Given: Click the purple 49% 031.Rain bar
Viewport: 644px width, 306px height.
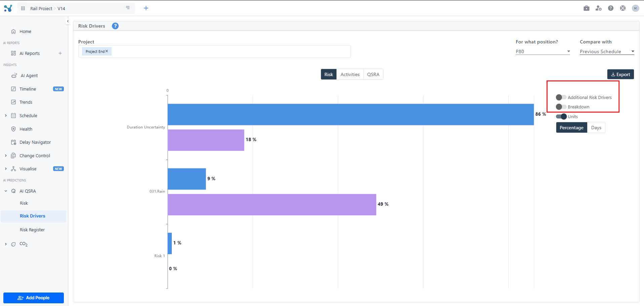Looking at the screenshot, I should click(x=272, y=204).
